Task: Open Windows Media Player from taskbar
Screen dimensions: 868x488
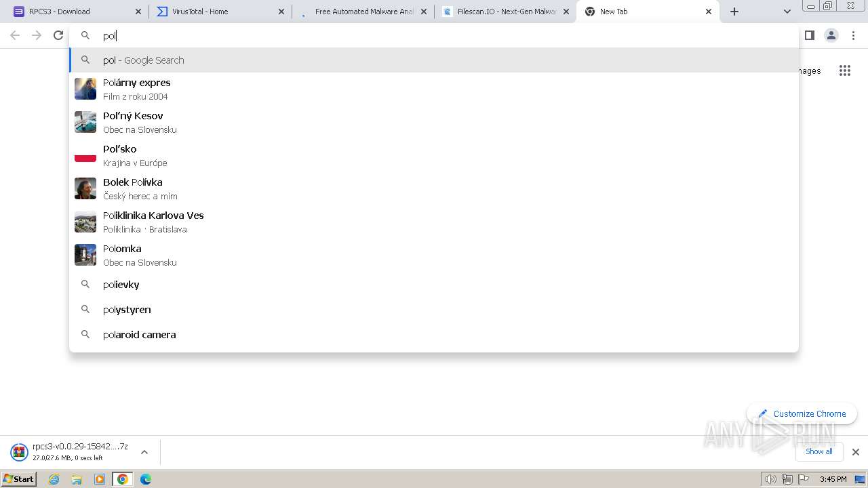Action: pyautogui.click(x=100, y=479)
